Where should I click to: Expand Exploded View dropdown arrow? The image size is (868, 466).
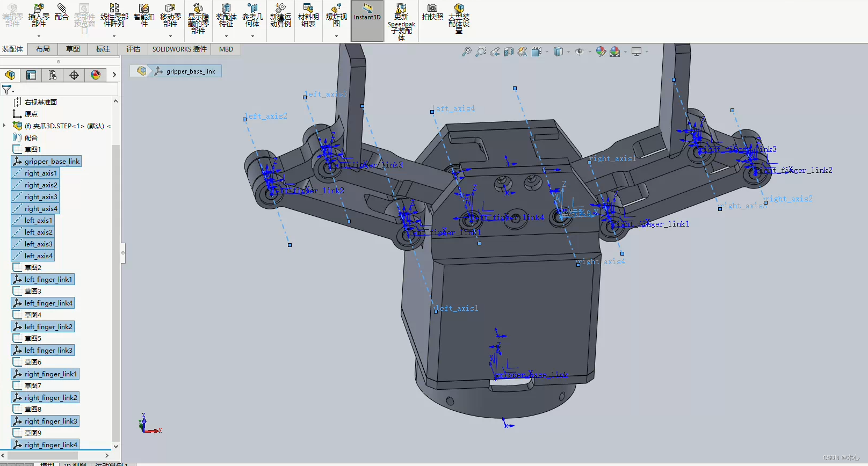[x=336, y=36]
